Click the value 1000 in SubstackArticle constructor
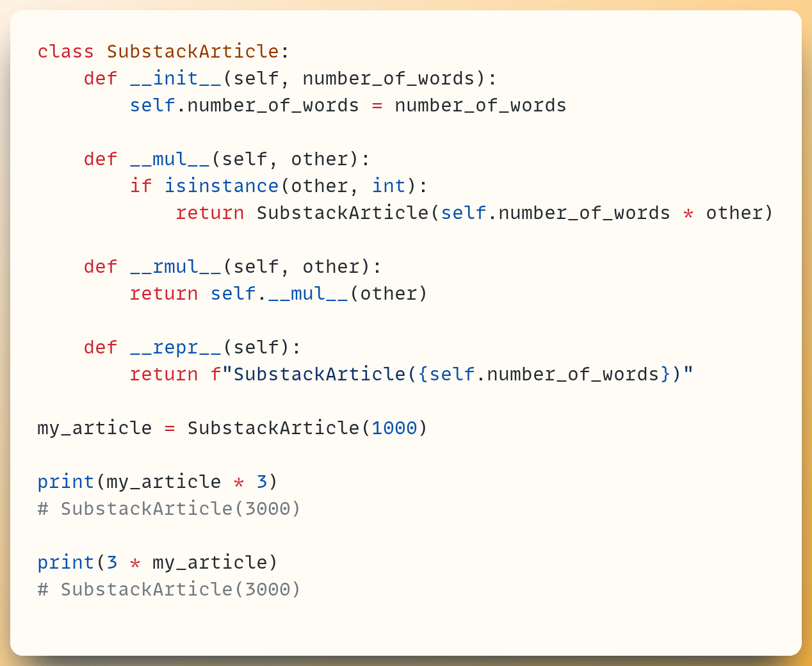The height and width of the screenshot is (666, 812). pyautogui.click(x=394, y=428)
